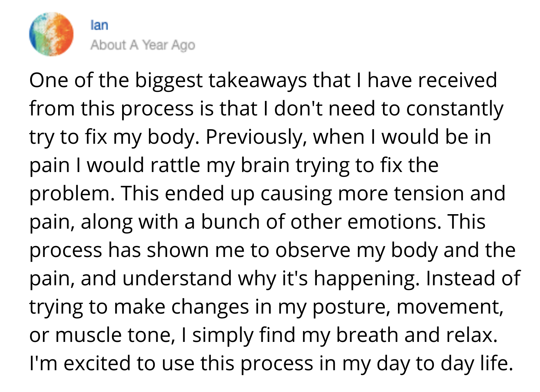This screenshot has width=540, height=392.
Task: Click the word "problem." starting the fifth line
Action: tap(72, 194)
